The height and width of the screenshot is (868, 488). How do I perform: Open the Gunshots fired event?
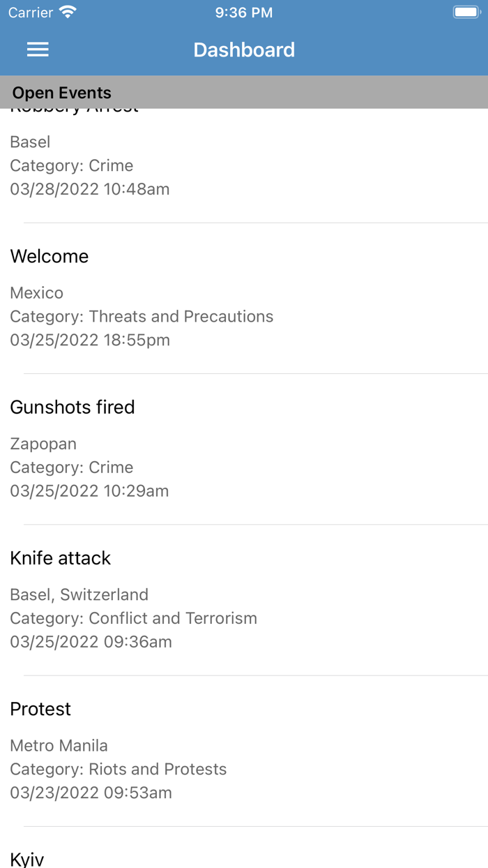click(73, 407)
